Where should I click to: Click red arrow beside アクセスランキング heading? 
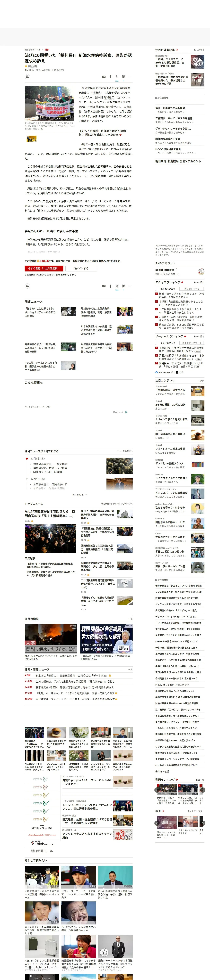click(x=182, y=282)
